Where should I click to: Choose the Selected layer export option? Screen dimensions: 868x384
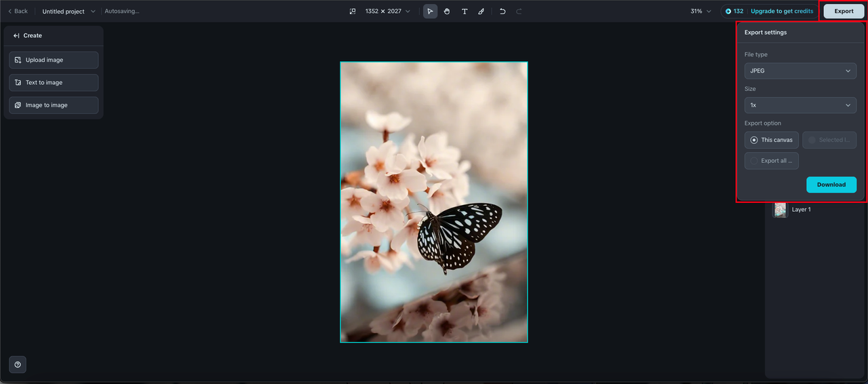click(829, 140)
